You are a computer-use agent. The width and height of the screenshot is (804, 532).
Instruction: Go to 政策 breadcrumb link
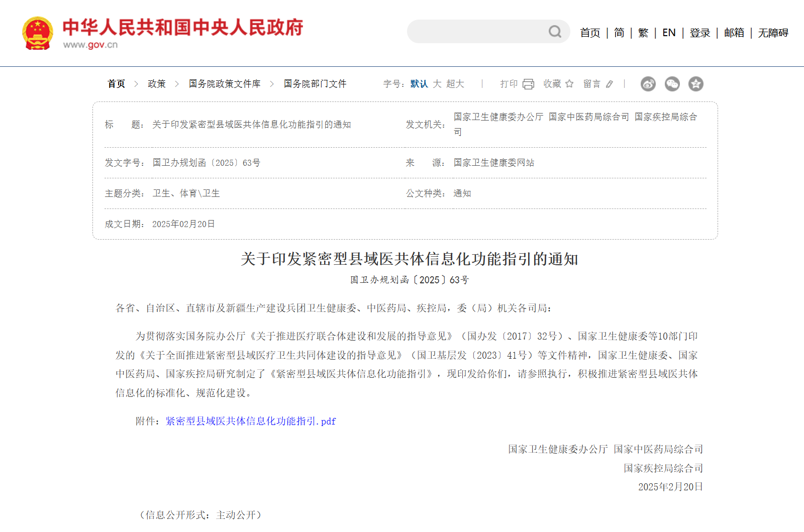[x=156, y=84]
